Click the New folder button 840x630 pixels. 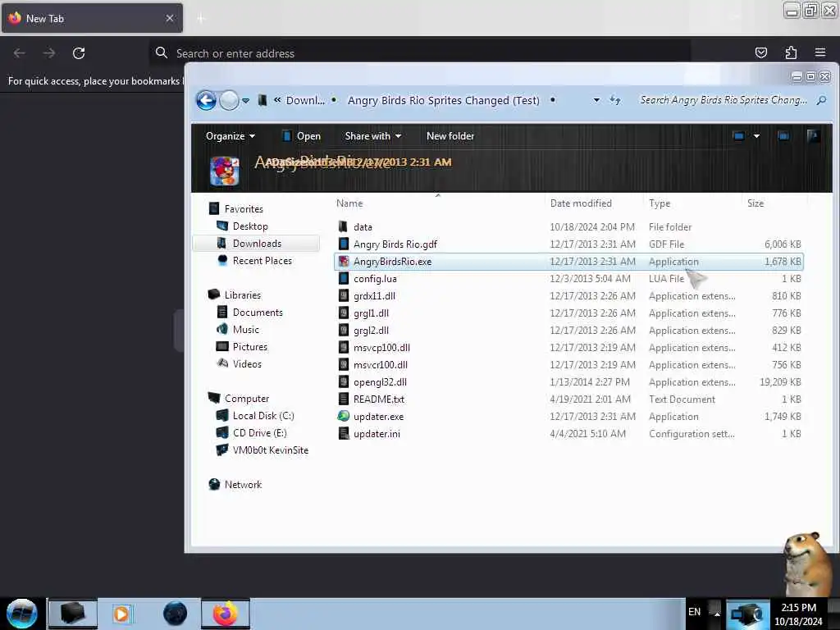tap(450, 136)
